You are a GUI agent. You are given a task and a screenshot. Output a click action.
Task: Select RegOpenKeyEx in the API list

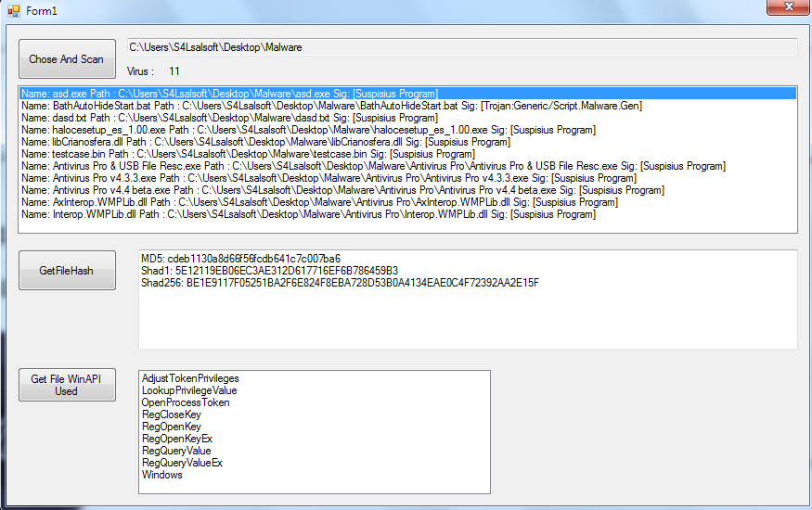pos(315,439)
